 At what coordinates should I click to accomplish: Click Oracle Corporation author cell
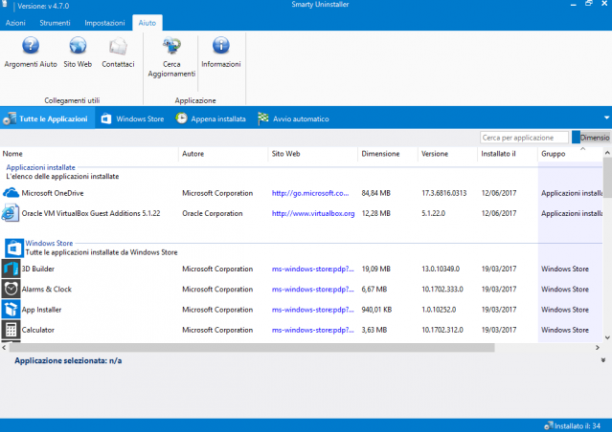coord(212,213)
